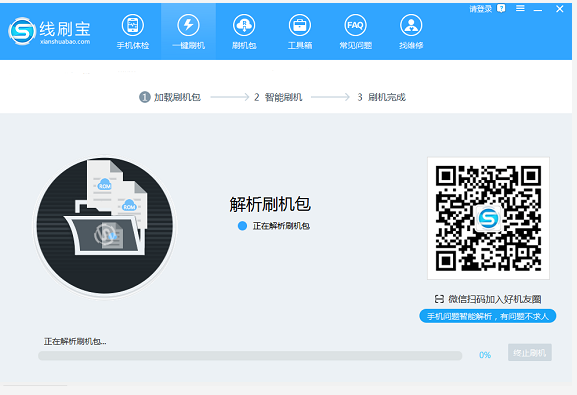Click the 手机问题智能解析 blue banner button
The image size is (577, 395).
tap(488, 316)
